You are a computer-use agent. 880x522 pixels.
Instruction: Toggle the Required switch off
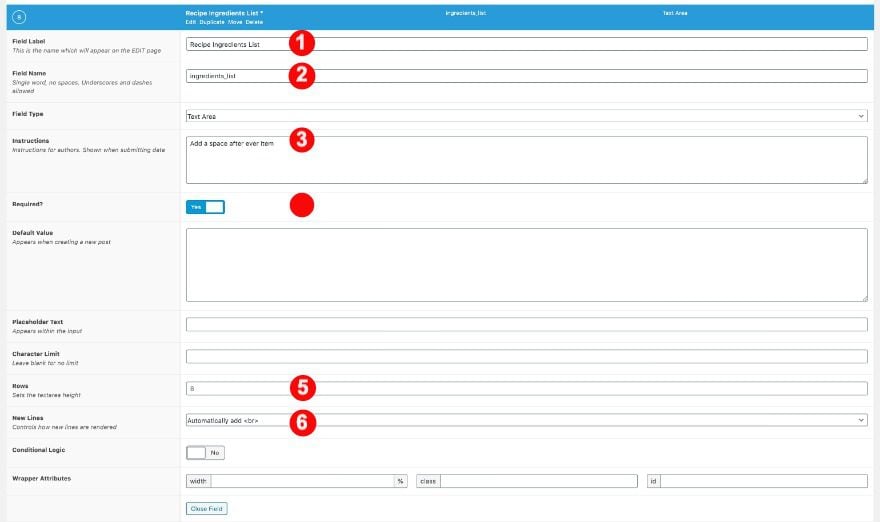pyautogui.click(x=205, y=207)
